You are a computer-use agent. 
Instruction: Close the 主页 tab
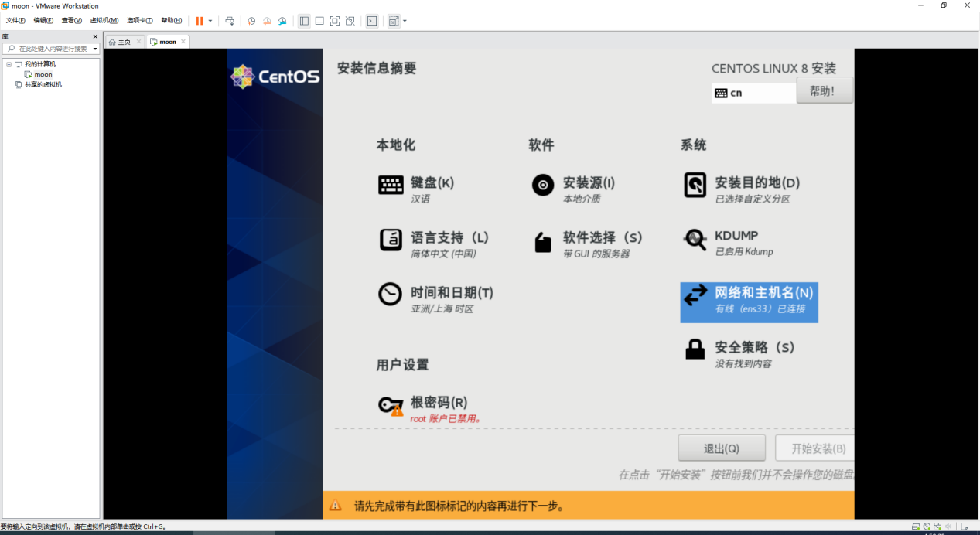point(138,42)
